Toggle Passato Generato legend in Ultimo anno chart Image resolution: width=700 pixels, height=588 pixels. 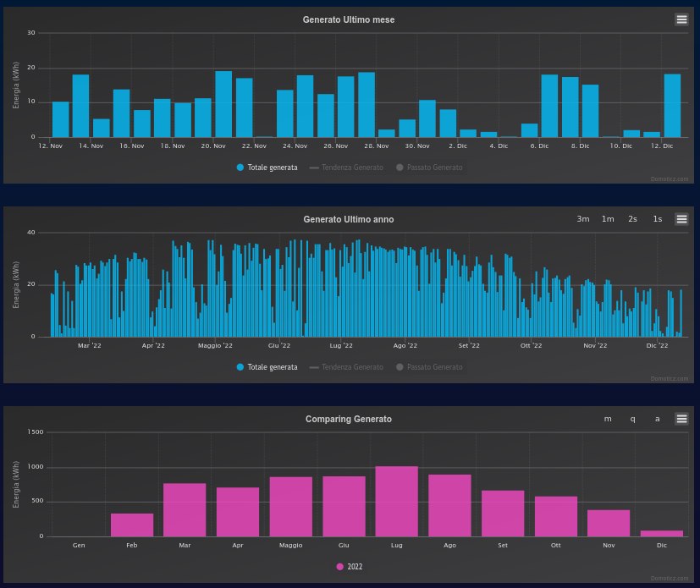tap(429, 367)
